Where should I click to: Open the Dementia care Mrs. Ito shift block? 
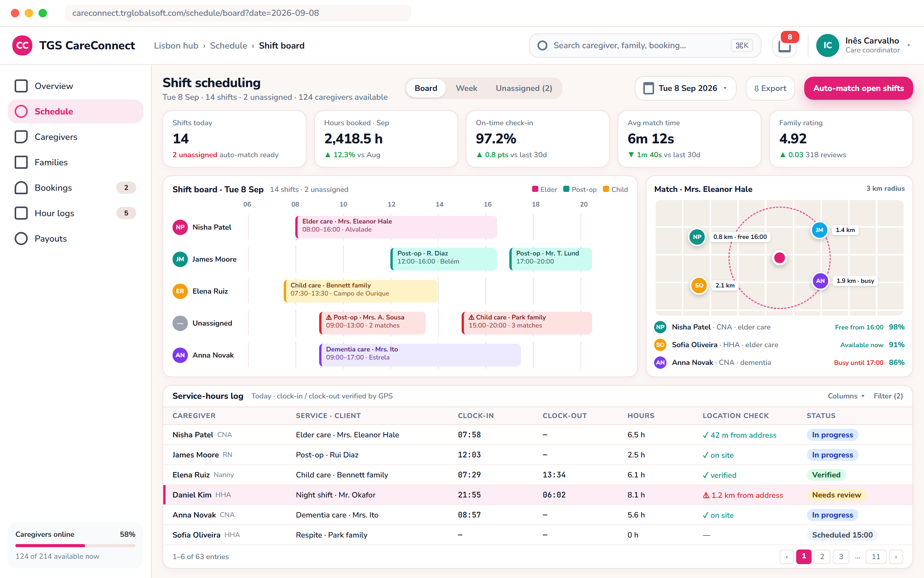[420, 355]
